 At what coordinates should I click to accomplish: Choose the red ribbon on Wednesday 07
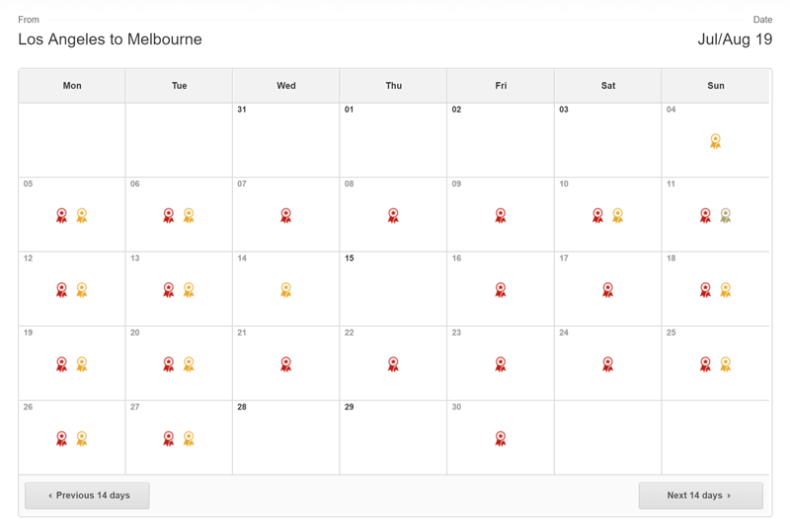point(285,215)
